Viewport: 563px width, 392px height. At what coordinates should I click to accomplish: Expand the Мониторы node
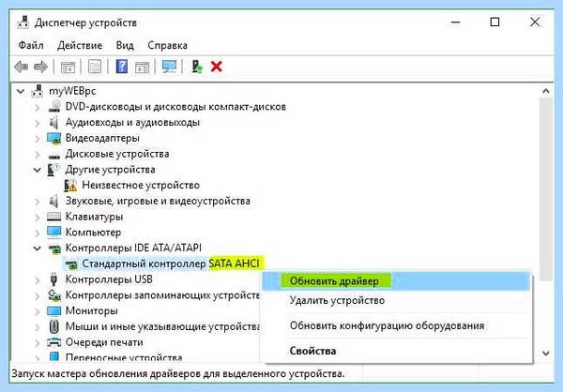(x=37, y=311)
